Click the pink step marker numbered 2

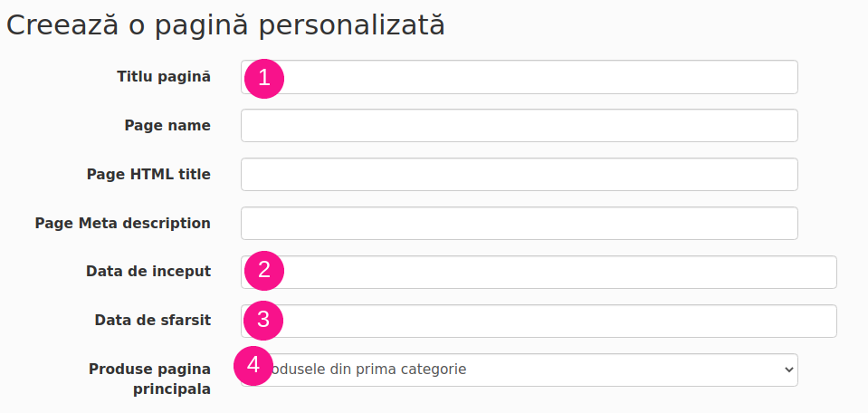click(264, 270)
